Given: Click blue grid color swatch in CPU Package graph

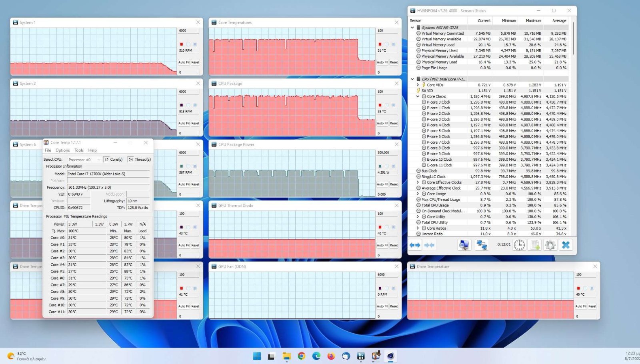Looking at the screenshot, I should point(394,105).
